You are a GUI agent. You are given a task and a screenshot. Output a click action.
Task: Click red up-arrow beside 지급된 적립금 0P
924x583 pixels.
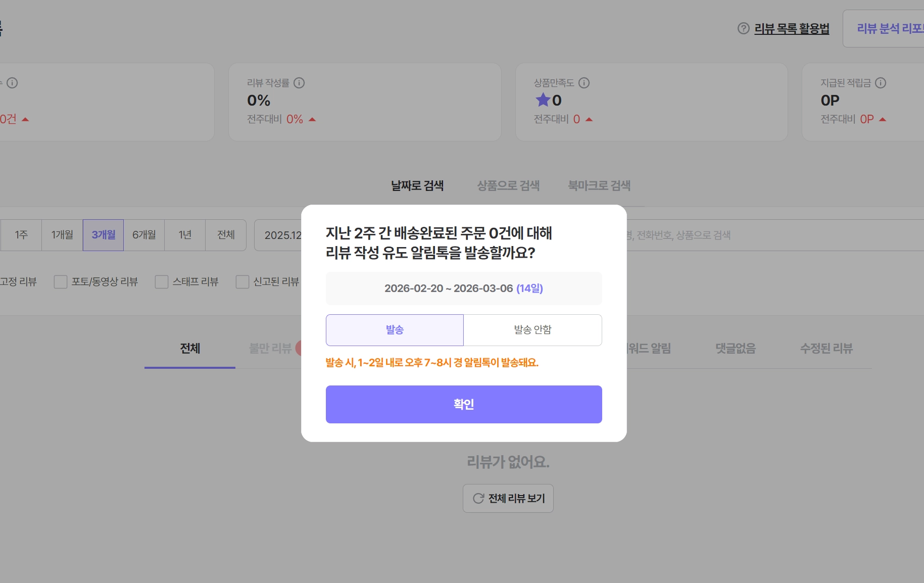coord(883,120)
